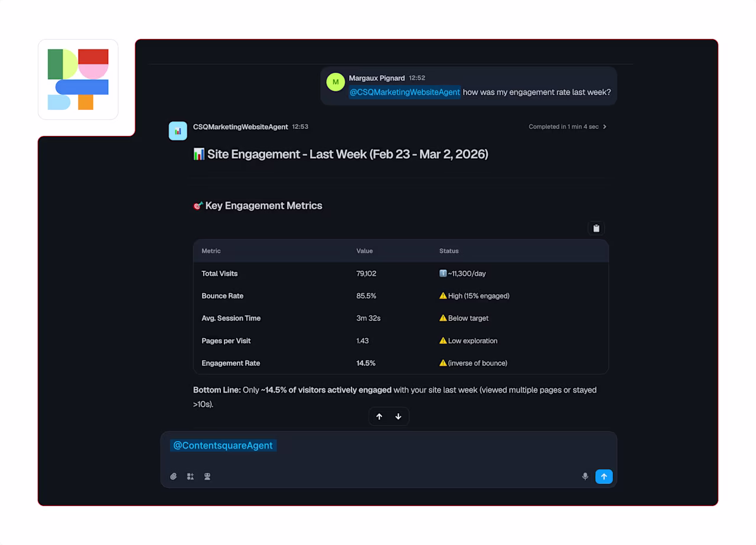The height and width of the screenshot is (545, 756).
Task: Select the 'Bounce Rate' row label
Action: [223, 296]
